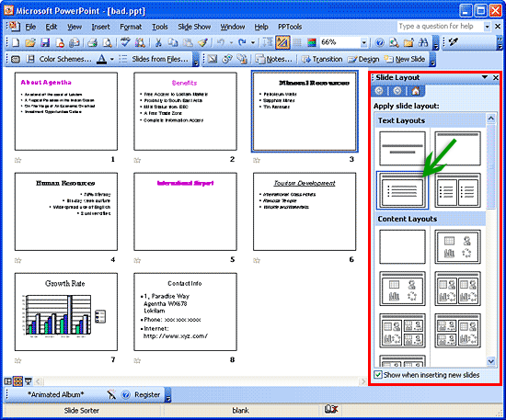Screen dimensions: 506x420
Task: Click the Rehearse Timings clock icon
Action: [227, 59]
